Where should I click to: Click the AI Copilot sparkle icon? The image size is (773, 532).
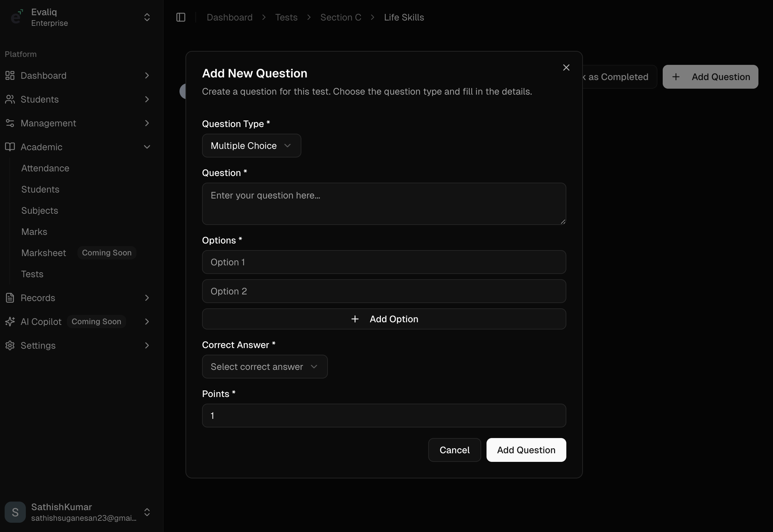10,321
